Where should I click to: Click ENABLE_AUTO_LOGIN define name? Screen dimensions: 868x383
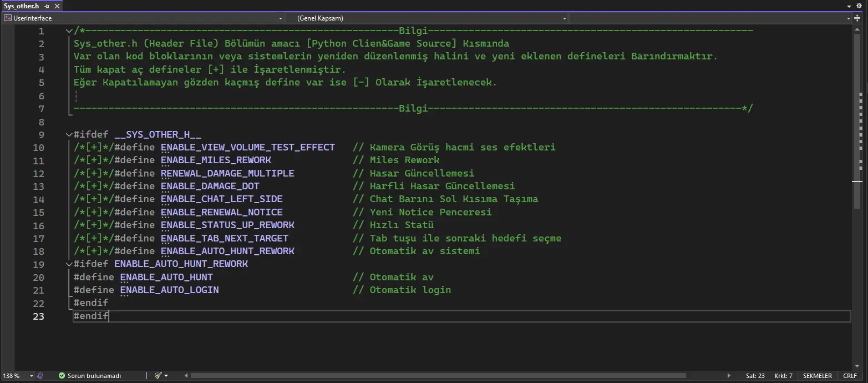169,290
